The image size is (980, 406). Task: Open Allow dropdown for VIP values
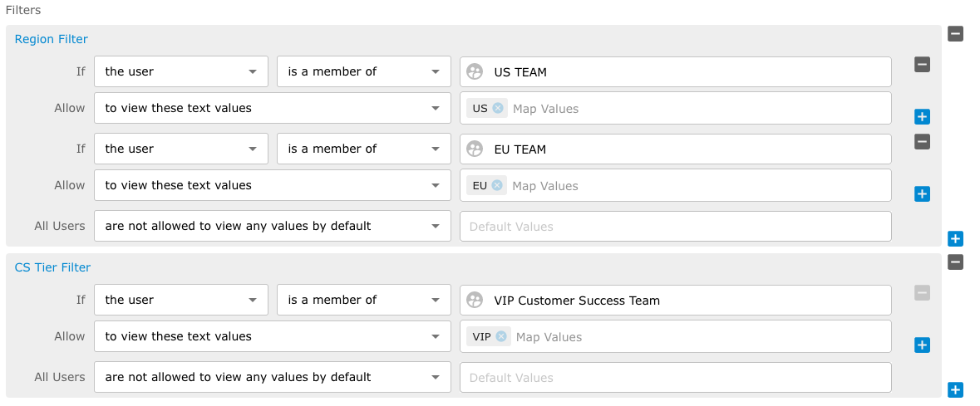tap(273, 336)
